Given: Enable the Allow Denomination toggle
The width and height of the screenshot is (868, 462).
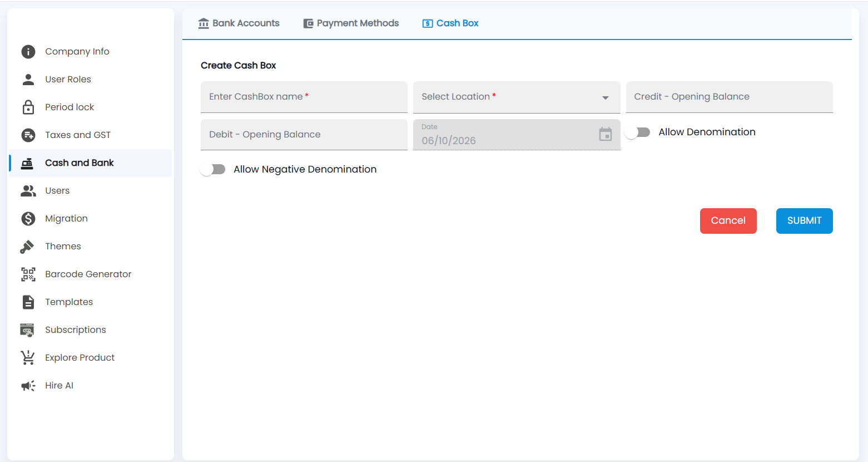Looking at the screenshot, I should click(637, 132).
